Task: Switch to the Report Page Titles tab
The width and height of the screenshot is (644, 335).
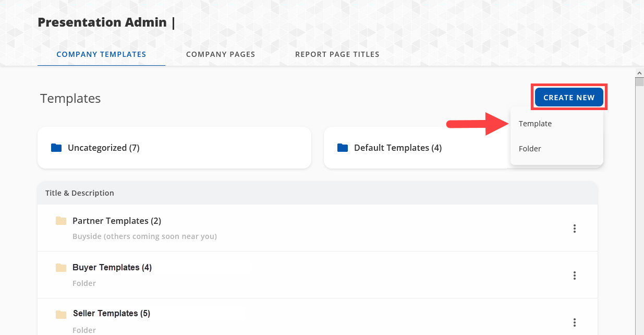Action: [337, 54]
